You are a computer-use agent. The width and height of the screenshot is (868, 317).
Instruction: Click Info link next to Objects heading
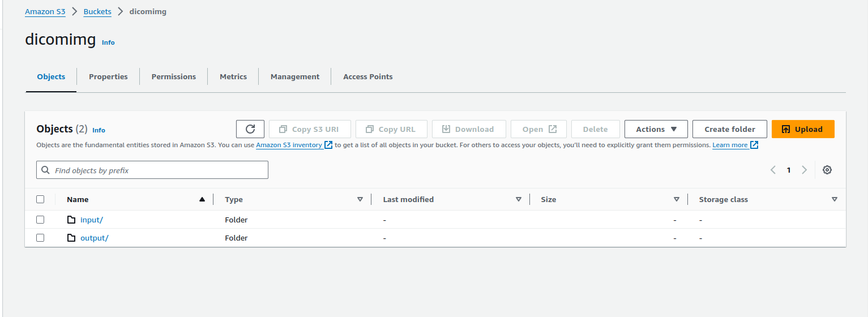tap(99, 130)
